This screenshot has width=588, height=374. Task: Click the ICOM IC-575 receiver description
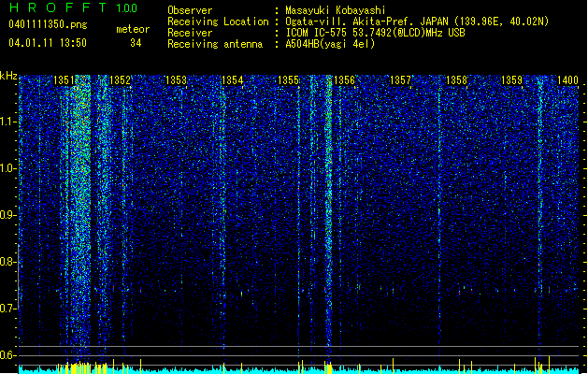[x=376, y=33]
